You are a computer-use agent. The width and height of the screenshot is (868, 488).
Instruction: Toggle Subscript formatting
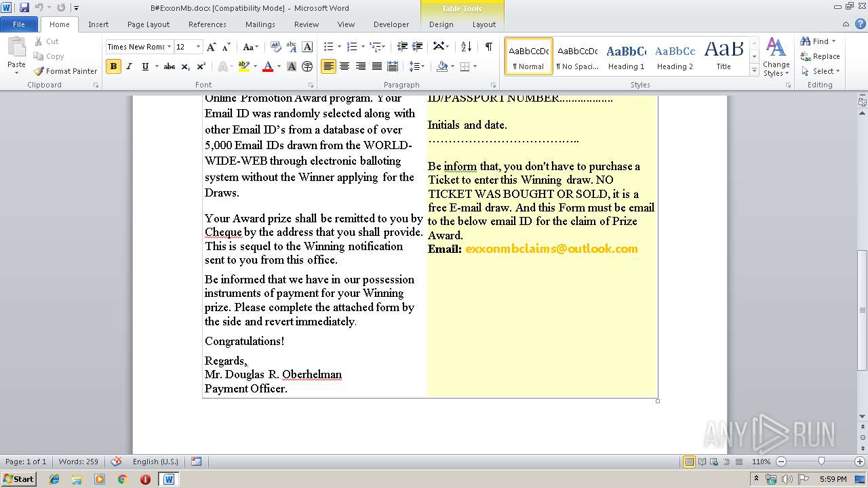(x=186, y=66)
